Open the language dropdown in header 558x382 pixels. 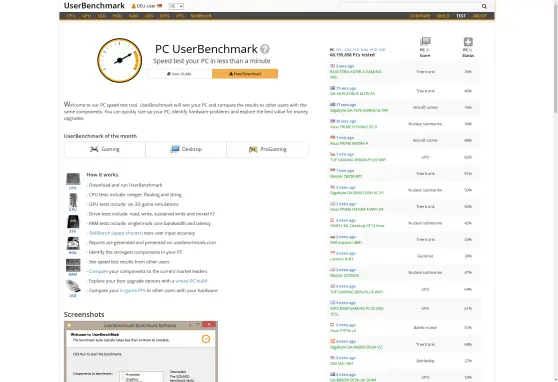[176, 6]
